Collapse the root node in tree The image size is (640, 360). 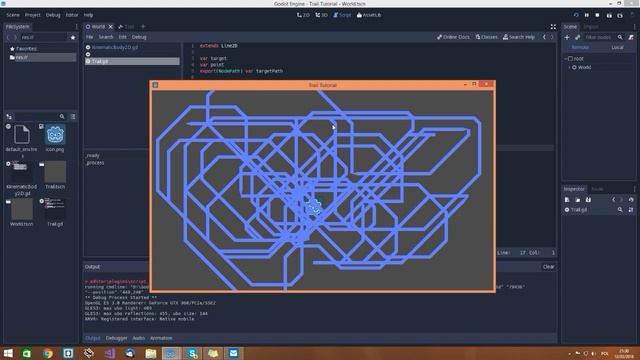[566, 59]
